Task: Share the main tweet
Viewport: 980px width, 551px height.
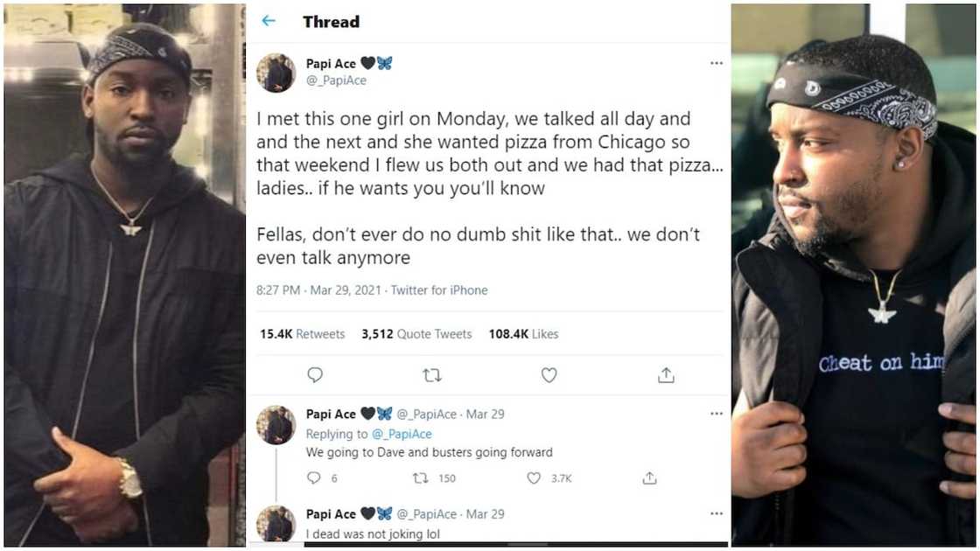Action: (x=666, y=374)
